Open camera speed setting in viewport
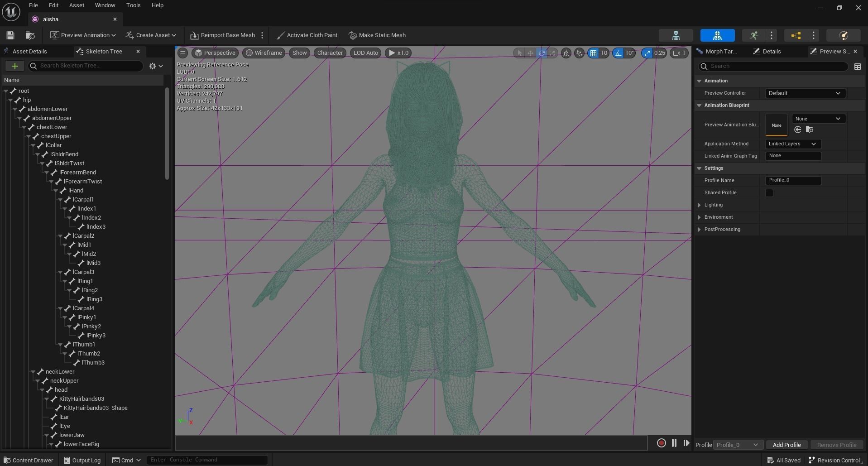868x466 pixels. [x=679, y=53]
